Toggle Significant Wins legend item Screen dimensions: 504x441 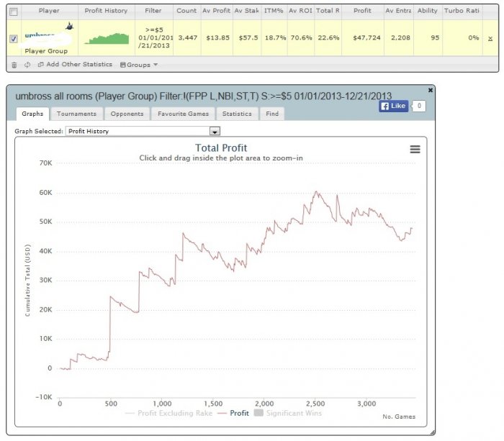coord(288,413)
